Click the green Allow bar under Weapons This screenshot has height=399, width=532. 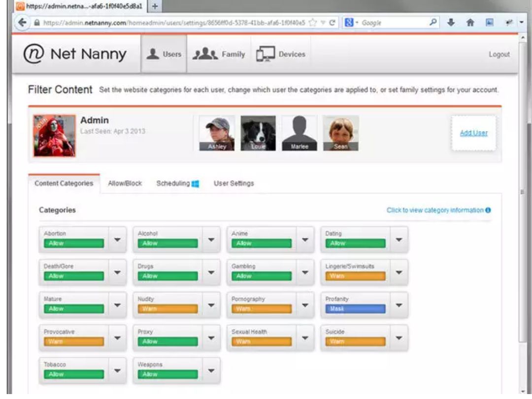pos(167,374)
